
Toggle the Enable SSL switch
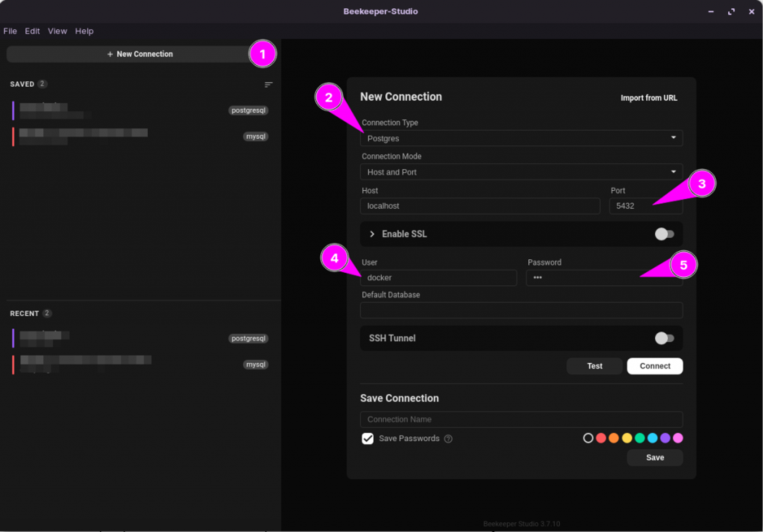point(664,234)
